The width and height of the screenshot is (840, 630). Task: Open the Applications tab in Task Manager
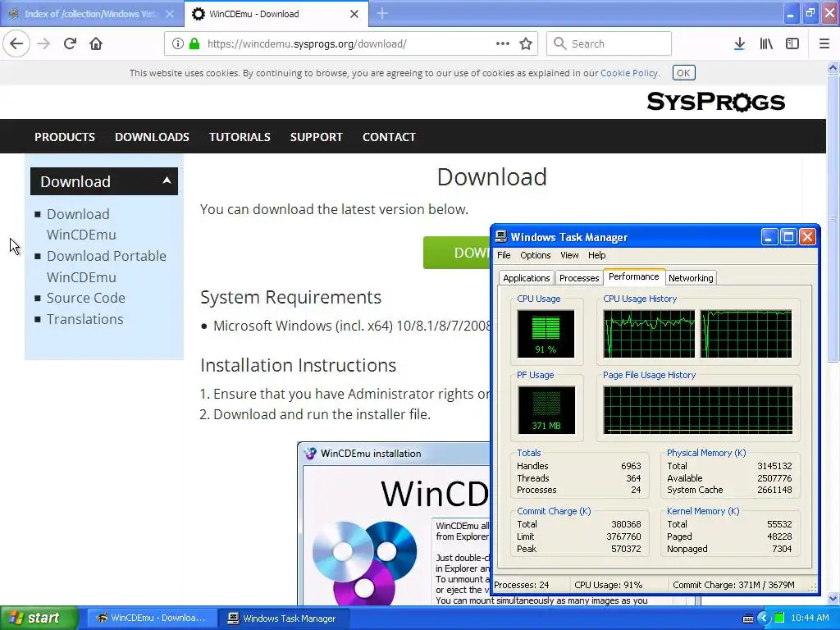[x=526, y=278]
